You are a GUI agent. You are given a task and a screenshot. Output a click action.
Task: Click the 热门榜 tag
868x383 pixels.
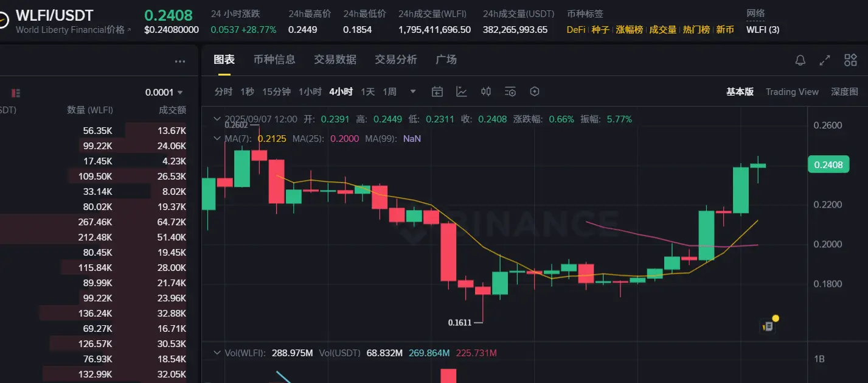tap(696, 29)
